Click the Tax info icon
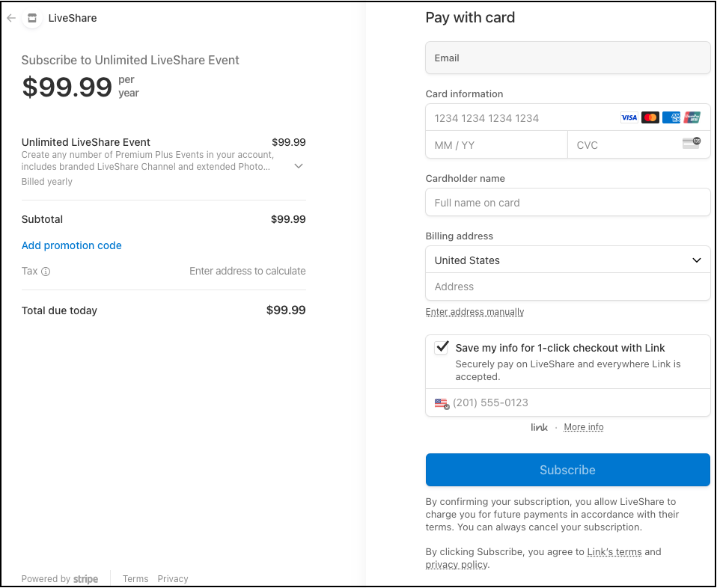Screen dimensions: 717x588 point(46,272)
